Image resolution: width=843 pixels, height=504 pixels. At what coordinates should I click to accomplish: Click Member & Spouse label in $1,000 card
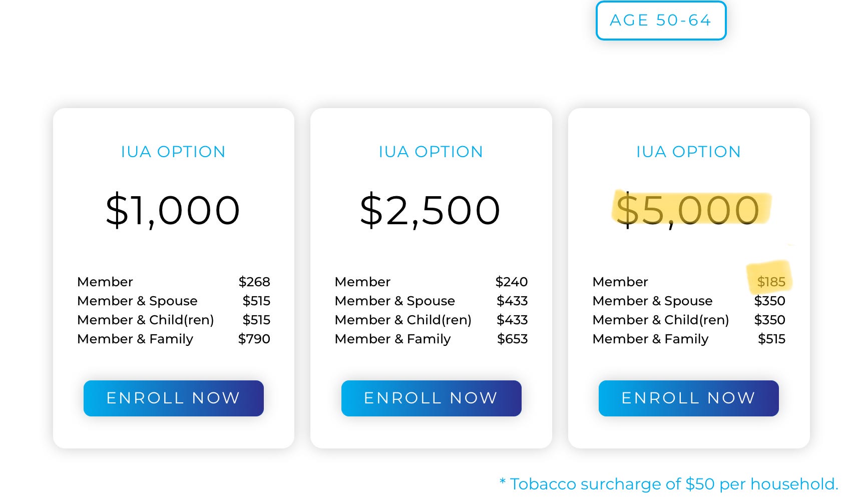coord(137,301)
